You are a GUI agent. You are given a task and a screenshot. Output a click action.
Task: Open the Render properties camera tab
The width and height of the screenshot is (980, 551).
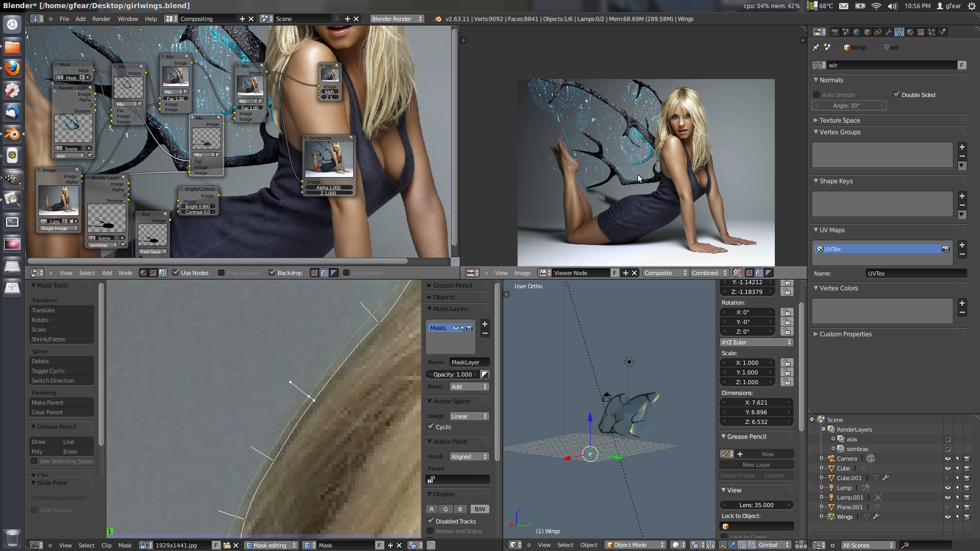pyautogui.click(x=835, y=32)
